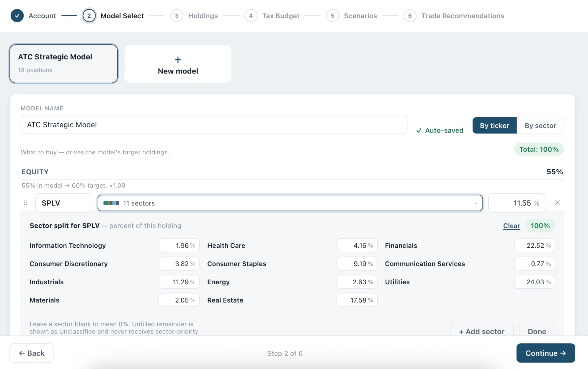Jump to Trade Recommendations step label
The image size is (588, 369).
pos(463,16)
